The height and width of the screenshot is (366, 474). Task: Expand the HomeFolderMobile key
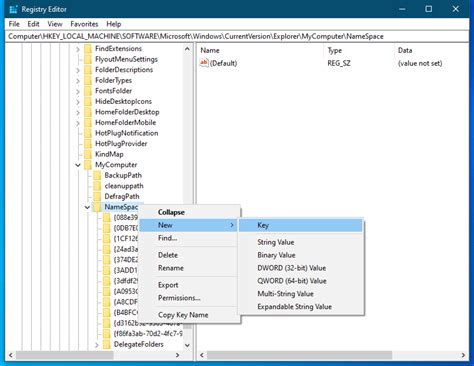(x=78, y=123)
